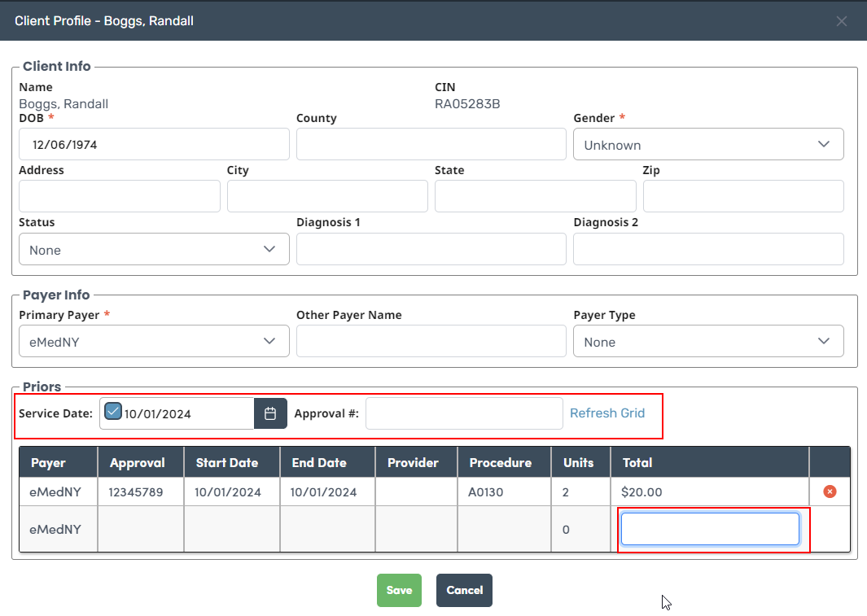Click the Diagnosis 1 input field

click(431, 250)
